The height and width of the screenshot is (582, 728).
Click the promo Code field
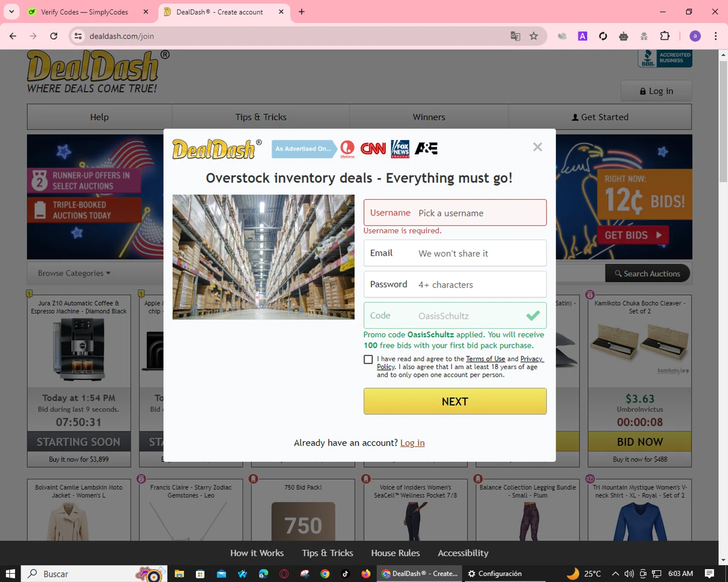[455, 316]
